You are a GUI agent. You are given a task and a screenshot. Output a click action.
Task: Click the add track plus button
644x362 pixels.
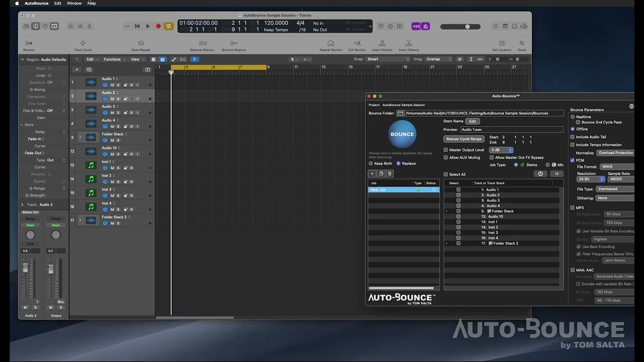click(x=77, y=70)
